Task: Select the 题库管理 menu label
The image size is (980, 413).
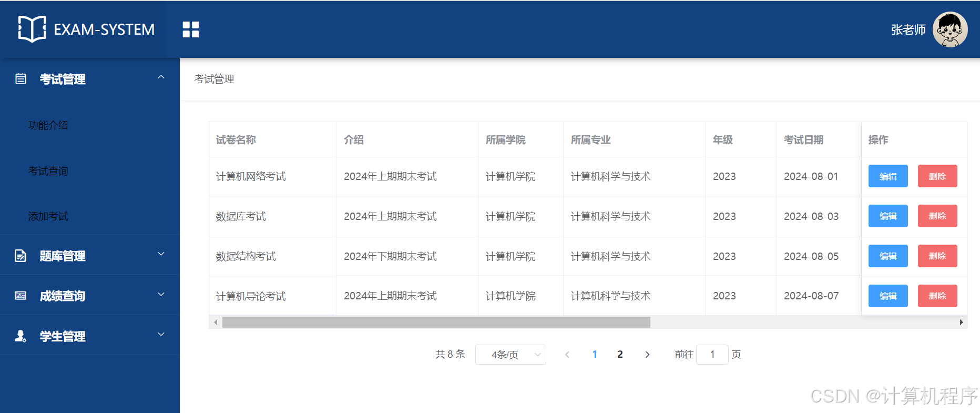Action: [63, 256]
